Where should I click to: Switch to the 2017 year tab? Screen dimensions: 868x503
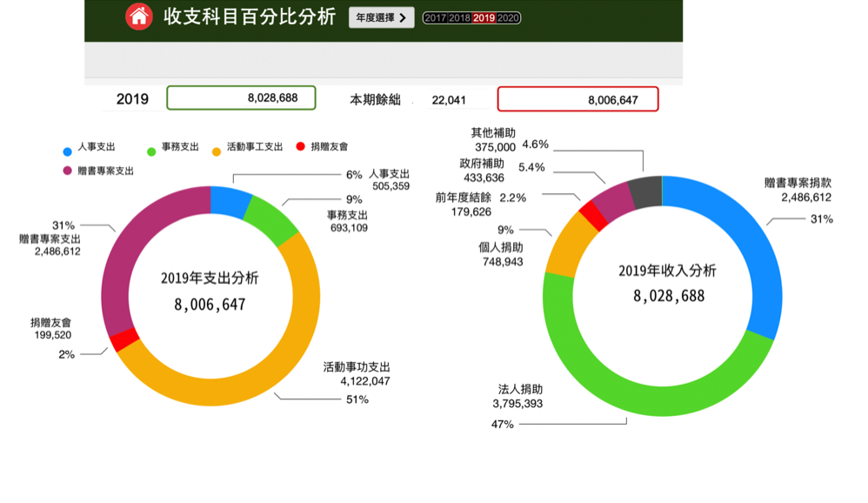pyautogui.click(x=435, y=17)
